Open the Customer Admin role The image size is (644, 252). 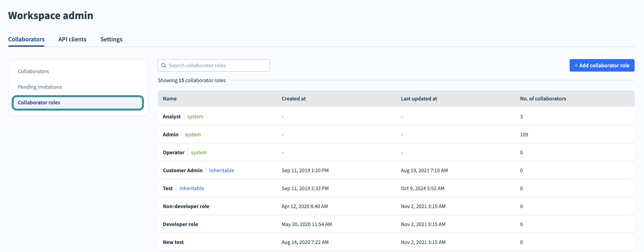396,170
